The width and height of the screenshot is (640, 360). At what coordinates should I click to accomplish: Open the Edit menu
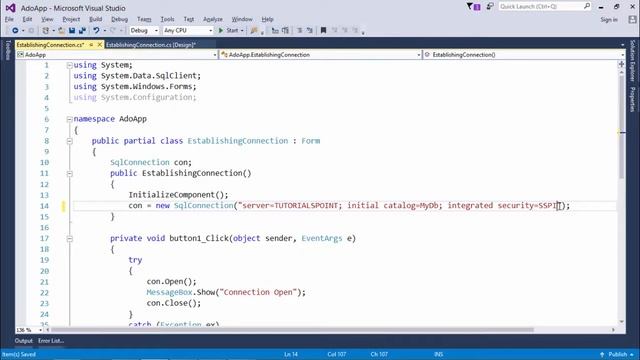tap(27, 19)
